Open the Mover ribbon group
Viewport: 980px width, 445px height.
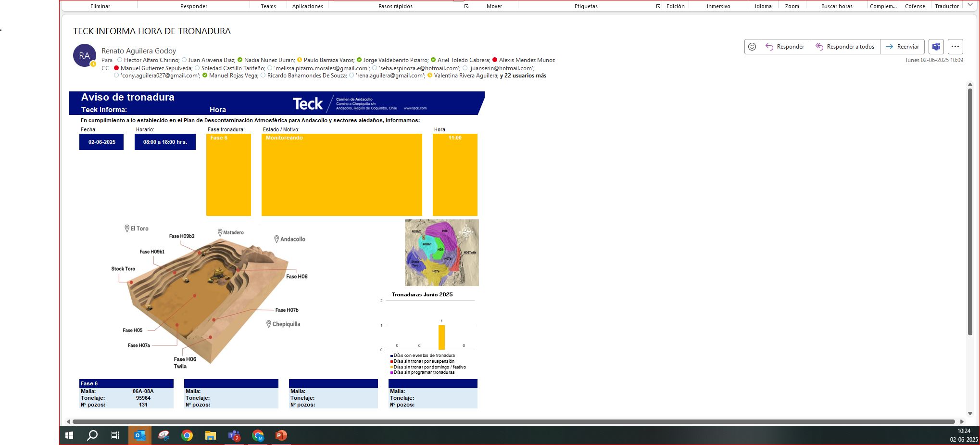[494, 6]
